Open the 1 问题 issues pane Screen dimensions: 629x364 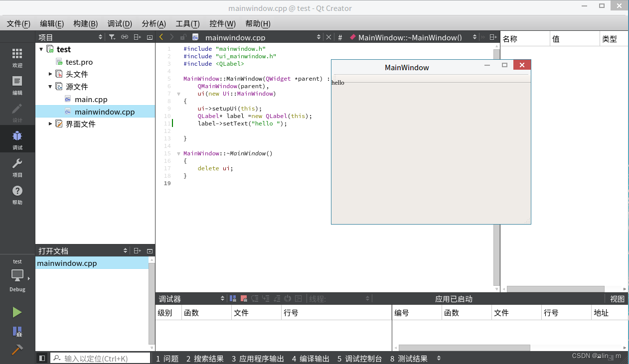pyautogui.click(x=167, y=359)
